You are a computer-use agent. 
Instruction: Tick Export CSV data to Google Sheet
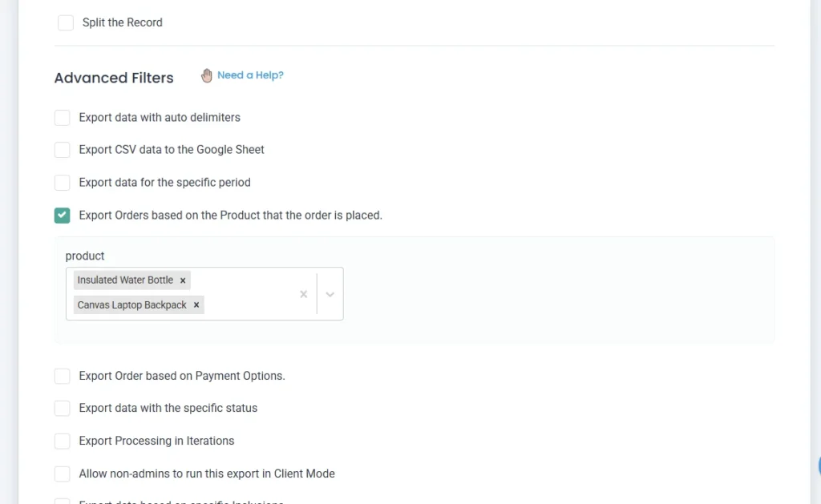coord(63,150)
